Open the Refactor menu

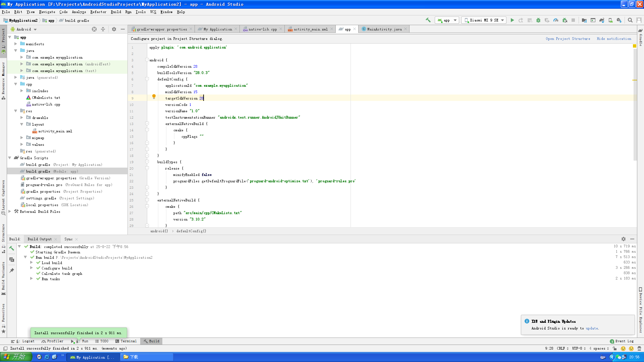pos(98,12)
